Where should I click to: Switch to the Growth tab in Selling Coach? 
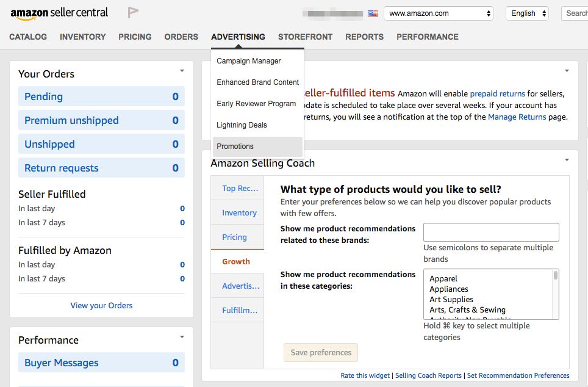(x=237, y=261)
